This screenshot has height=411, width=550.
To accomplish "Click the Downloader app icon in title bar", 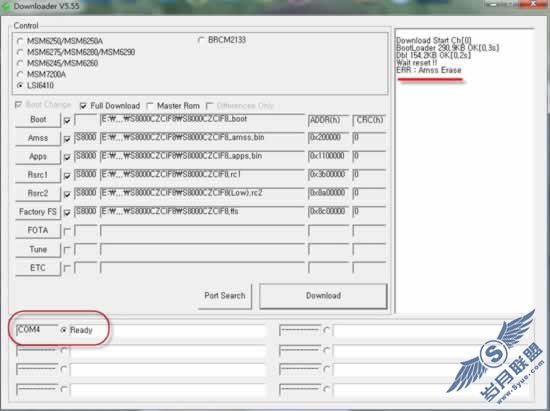I will [6, 6].
